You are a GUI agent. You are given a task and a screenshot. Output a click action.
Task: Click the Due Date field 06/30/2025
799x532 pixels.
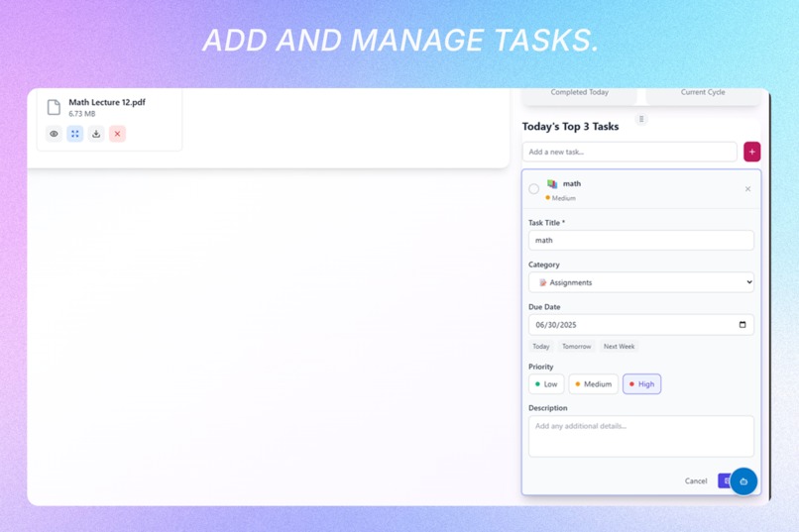click(x=641, y=325)
